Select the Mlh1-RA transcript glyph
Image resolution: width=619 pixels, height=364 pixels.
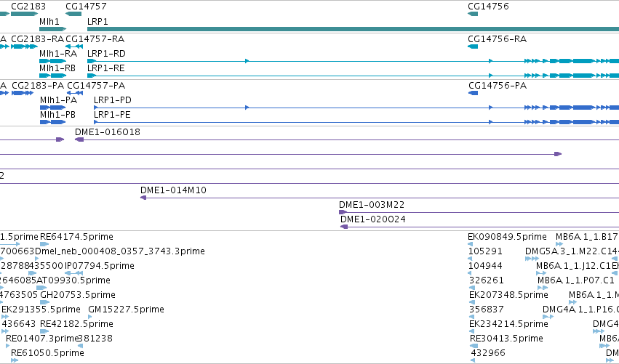point(53,61)
